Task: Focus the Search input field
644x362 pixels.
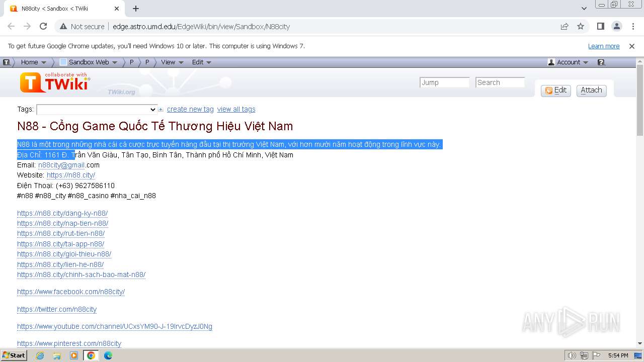Action: pyautogui.click(x=500, y=82)
